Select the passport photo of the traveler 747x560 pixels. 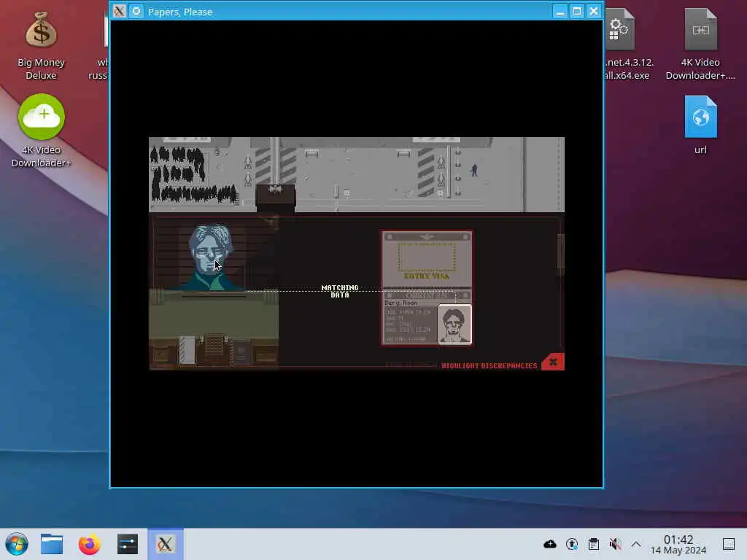(x=454, y=324)
